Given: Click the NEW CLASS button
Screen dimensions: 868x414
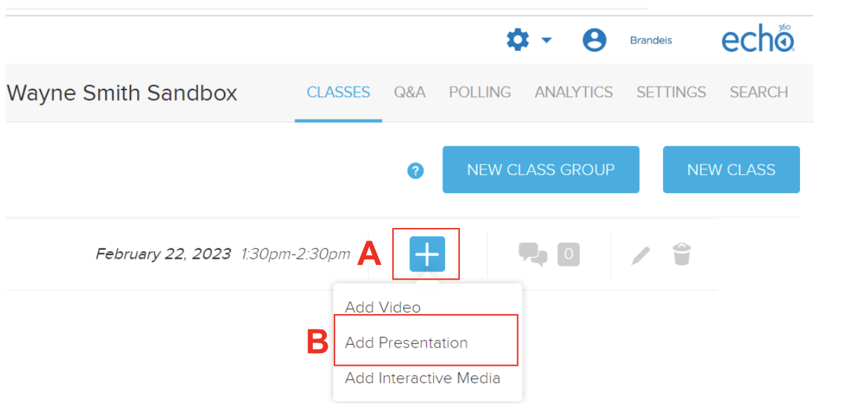Looking at the screenshot, I should coord(731,169).
